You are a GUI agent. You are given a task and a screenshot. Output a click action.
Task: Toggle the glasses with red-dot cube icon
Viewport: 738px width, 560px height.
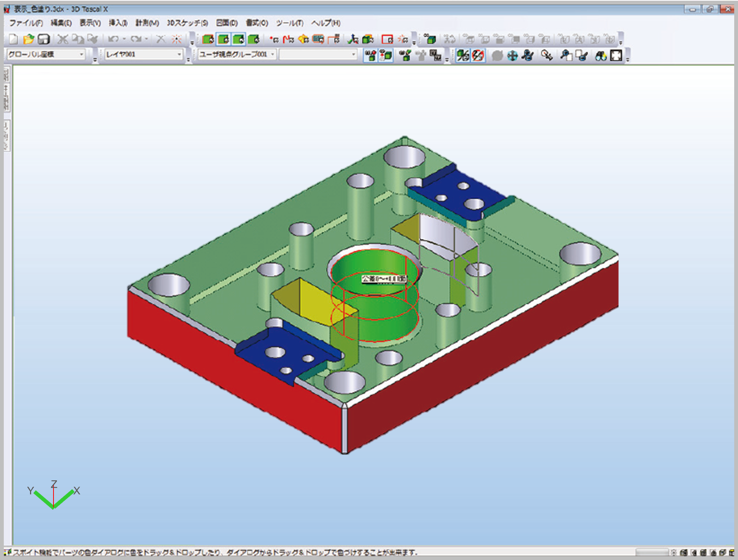370,55
